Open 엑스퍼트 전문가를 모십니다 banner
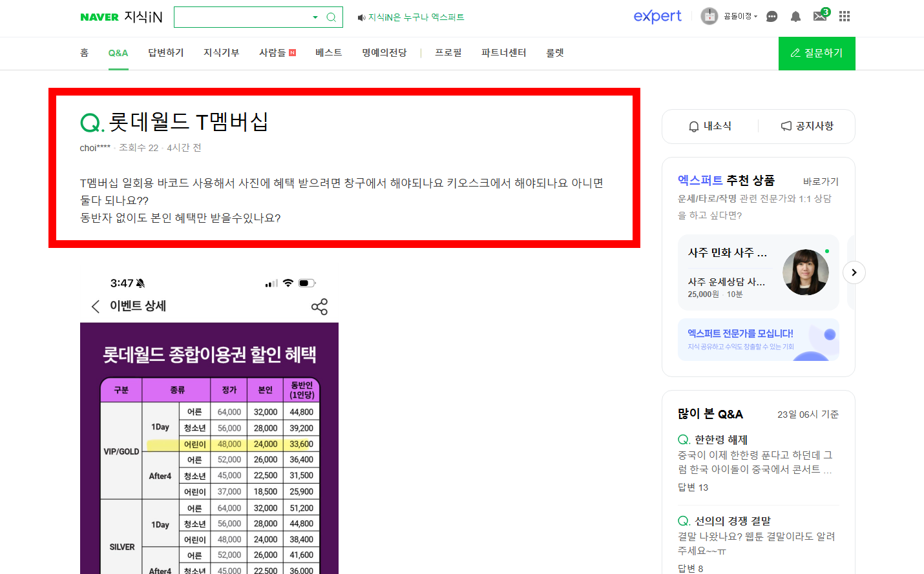924x574 pixels. (x=759, y=340)
